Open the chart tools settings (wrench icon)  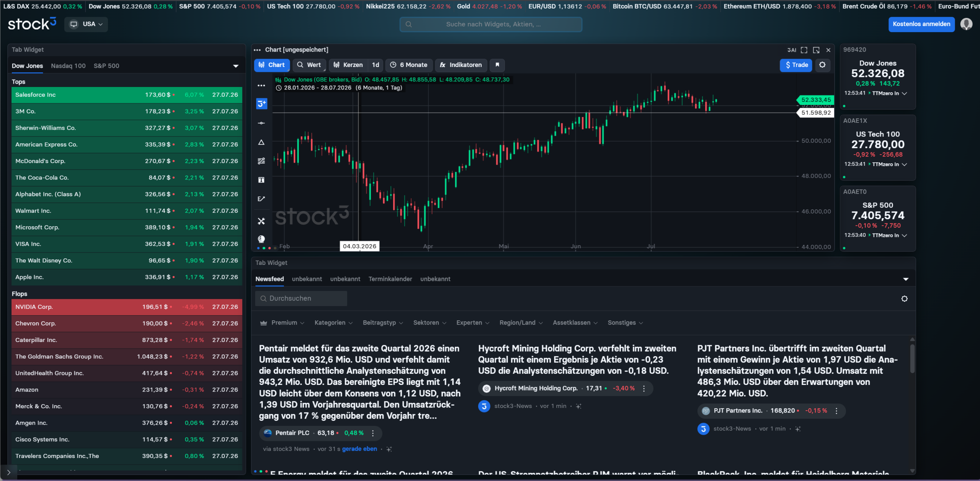point(261,221)
